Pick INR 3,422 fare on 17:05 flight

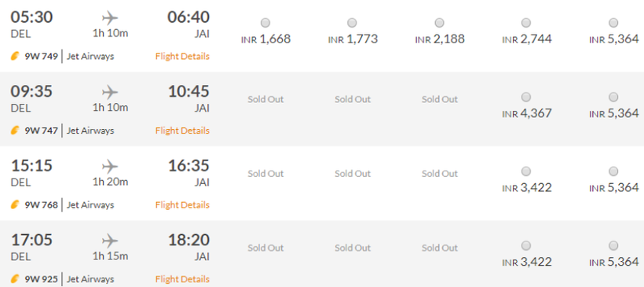tap(525, 246)
